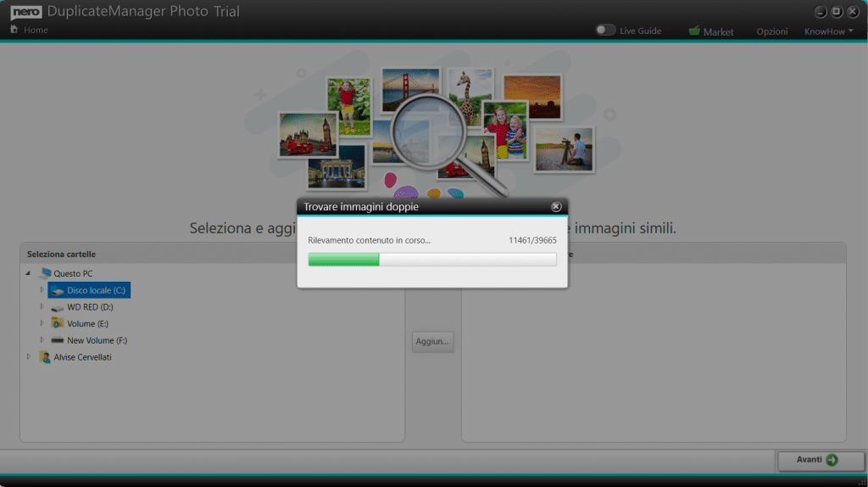868x487 pixels.
Task: Click the Volume (E:) drive icon
Action: click(58, 323)
